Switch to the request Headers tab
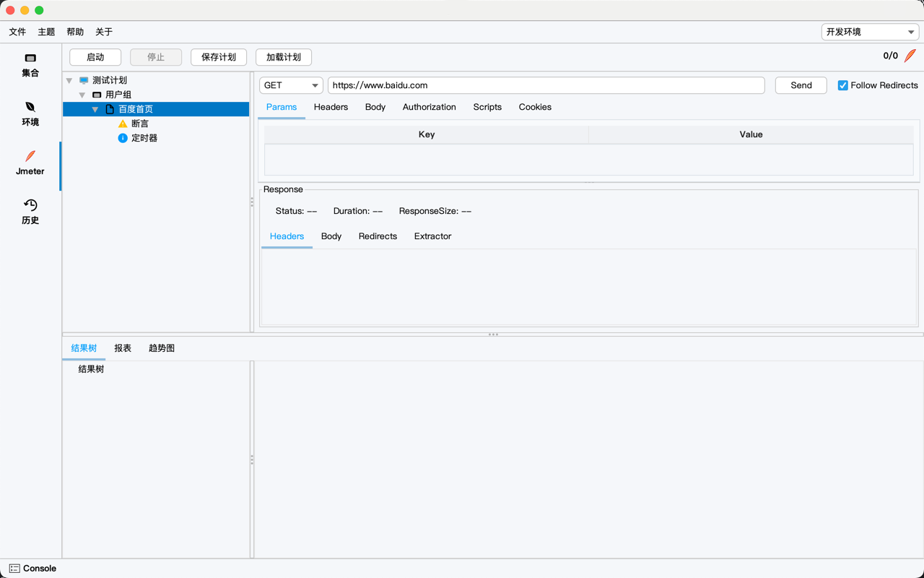Image resolution: width=924 pixels, height=578 pixels. pyautogui.click(x=331, y=107)
